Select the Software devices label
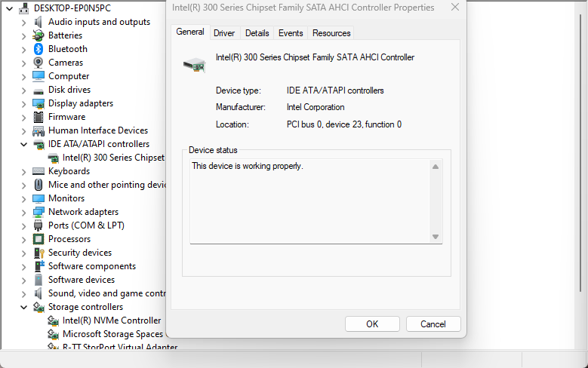The height and width of the screenshot is (368, 588). [82, 280]
